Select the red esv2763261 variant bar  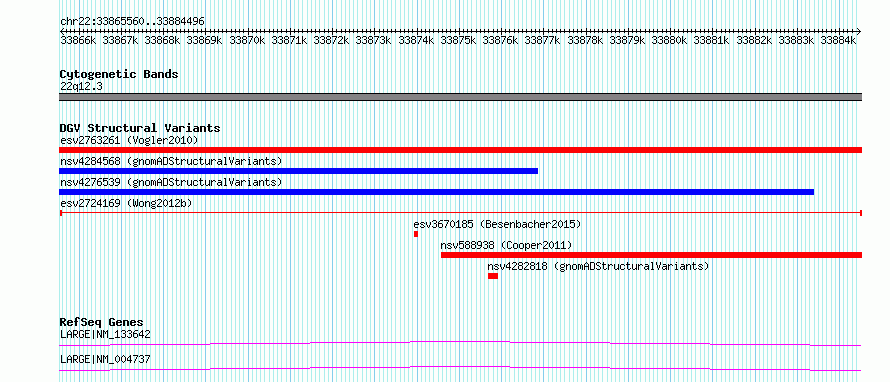click(460, 150)
